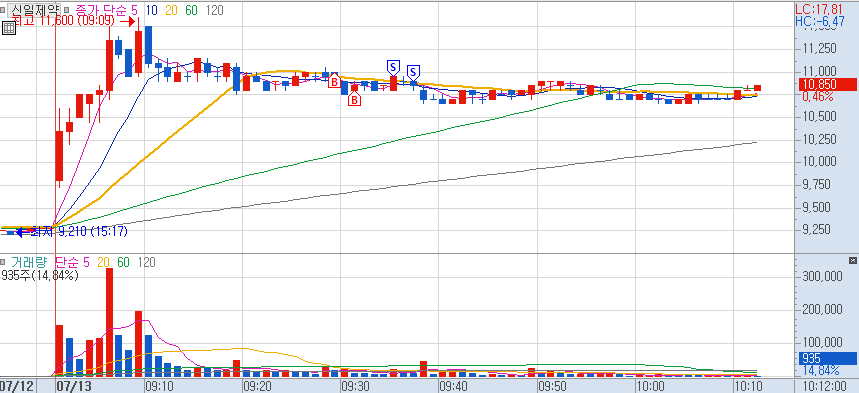Select volume moving average period 120
Viewport: 859px width, 393px height.
[146, 263]
